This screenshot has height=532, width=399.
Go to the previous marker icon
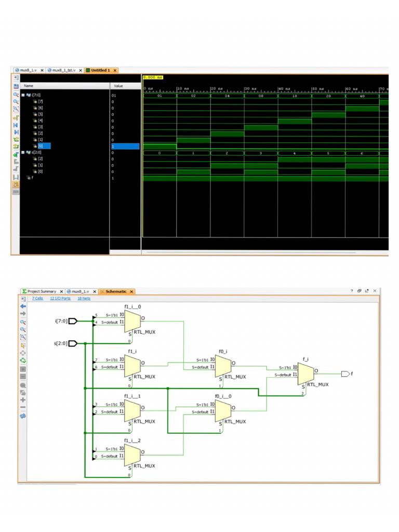pyautogui.click(x=16, y=162)
